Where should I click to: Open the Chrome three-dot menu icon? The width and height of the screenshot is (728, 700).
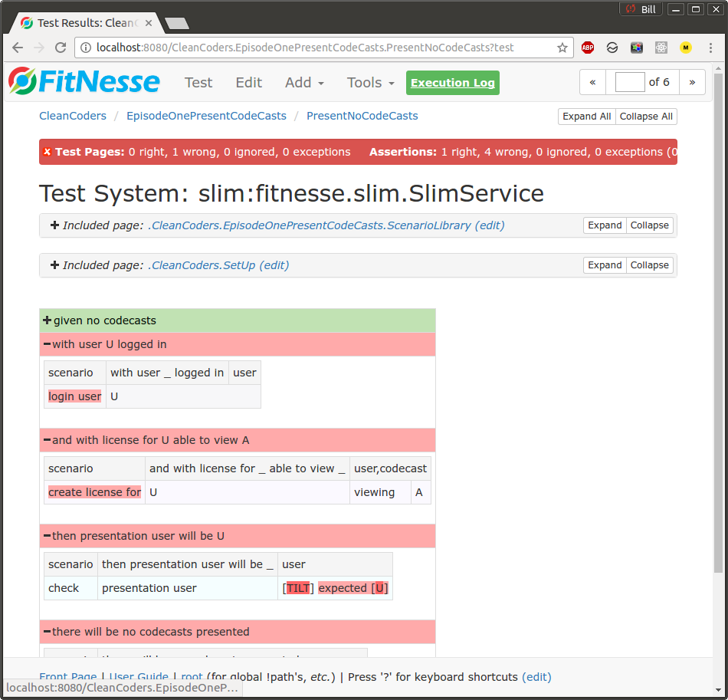[710, 47]
